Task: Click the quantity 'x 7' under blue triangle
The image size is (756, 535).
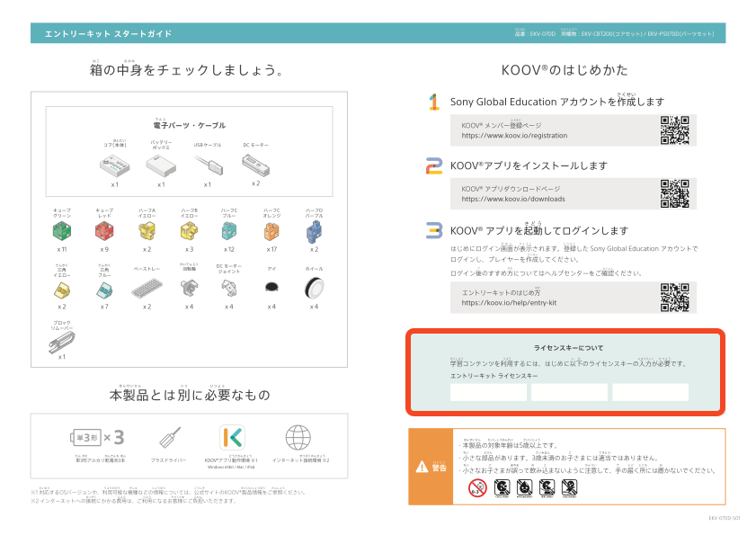Action: tap(104, 307)
